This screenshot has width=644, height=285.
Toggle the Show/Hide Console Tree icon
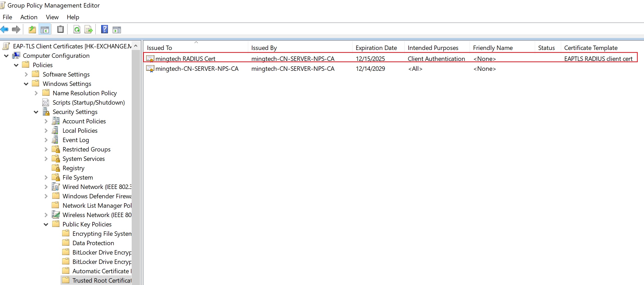pos(45,29)
